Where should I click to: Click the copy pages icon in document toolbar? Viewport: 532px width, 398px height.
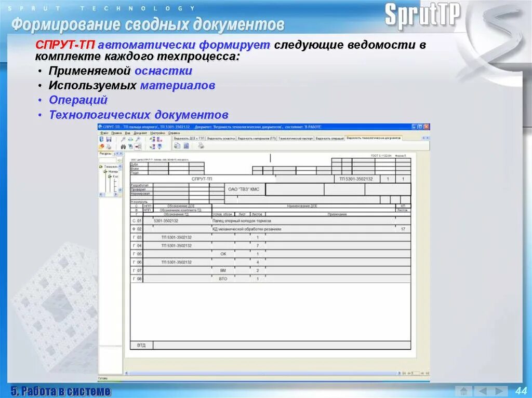tap(177, 146)
